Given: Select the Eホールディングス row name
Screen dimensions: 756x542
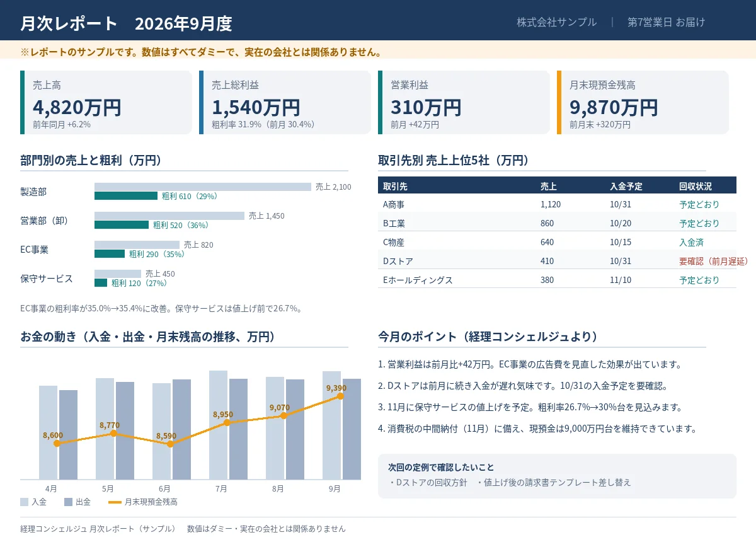Looking at the screenshot, I should tap(418, 280).
